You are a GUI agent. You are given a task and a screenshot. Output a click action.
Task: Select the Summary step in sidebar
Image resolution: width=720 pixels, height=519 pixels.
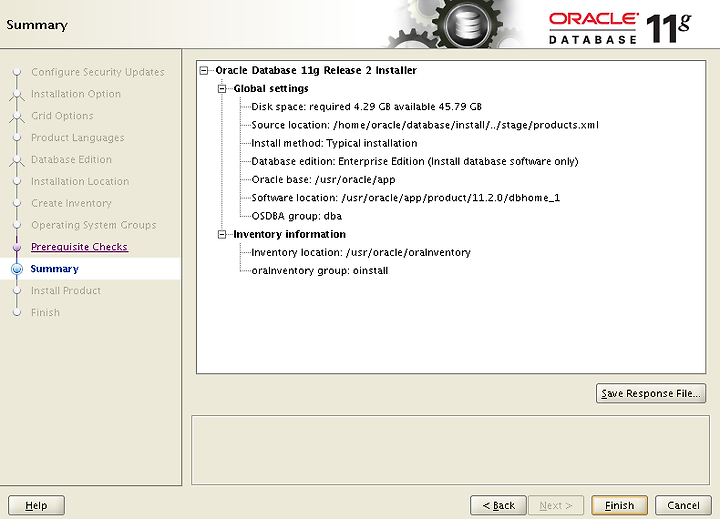[54, 269]
